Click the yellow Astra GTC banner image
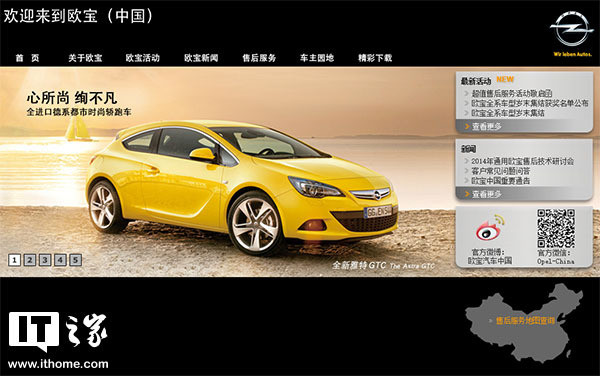The image size is (600, 376). (x=242, y=187)
